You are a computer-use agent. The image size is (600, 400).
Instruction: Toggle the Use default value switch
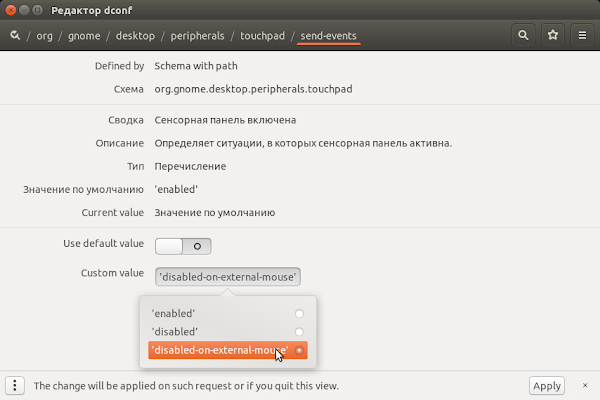point(183,246)
